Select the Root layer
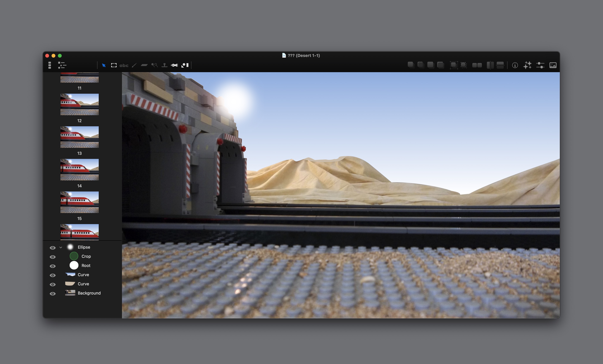This screenshot has height=364, width=603. tap(86, 266)
